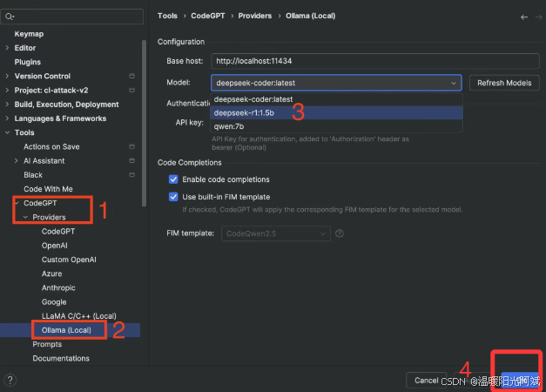Collapse the Providers tree node
Image resolution: width=546 pixels, height=392 pixels.
(x=25, y=217)
